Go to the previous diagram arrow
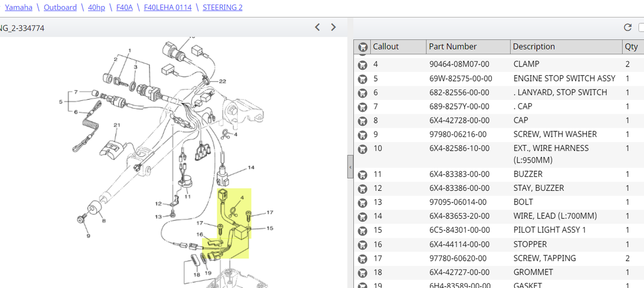This screenshot has width=644, height=288. 317,27
